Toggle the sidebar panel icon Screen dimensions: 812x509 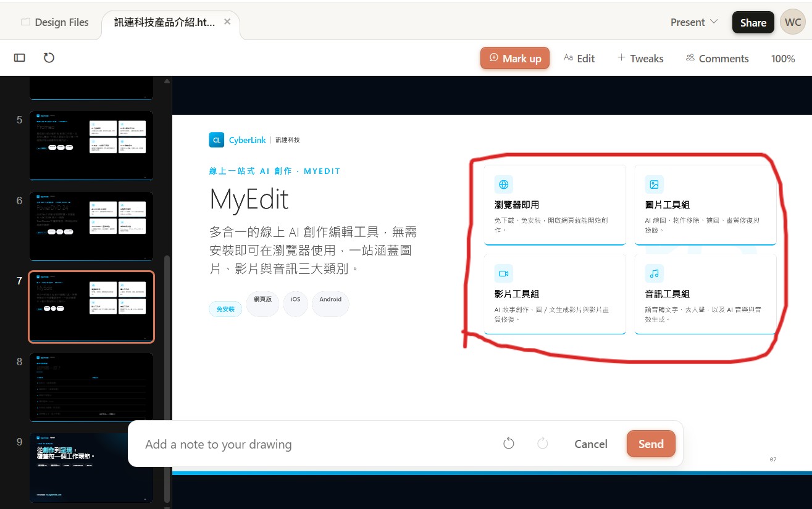(x=20, y=57)
